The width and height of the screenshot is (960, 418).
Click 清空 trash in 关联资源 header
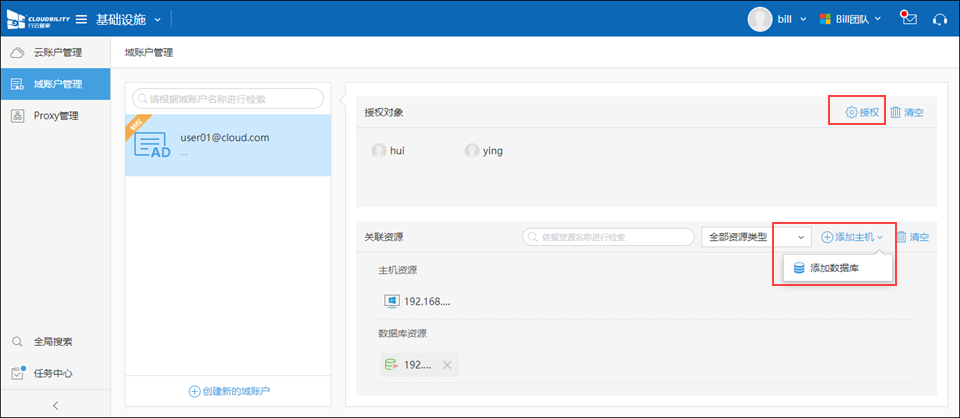coord(912,237)
